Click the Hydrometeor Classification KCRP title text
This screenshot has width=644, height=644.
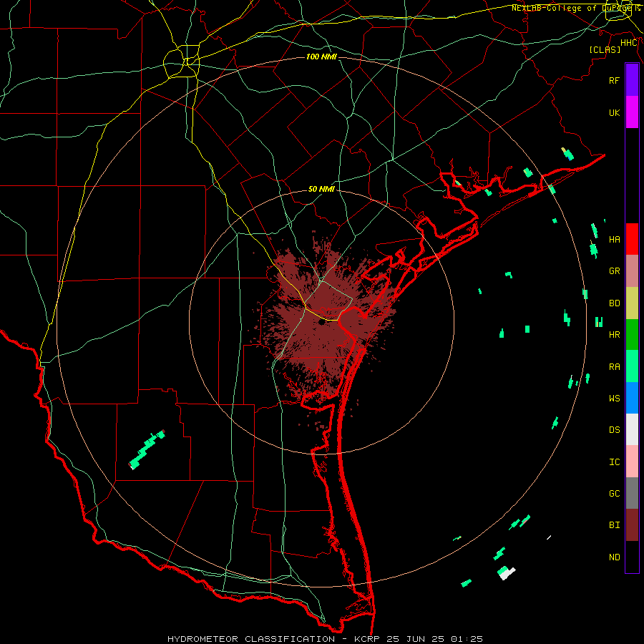coord(325,639)
